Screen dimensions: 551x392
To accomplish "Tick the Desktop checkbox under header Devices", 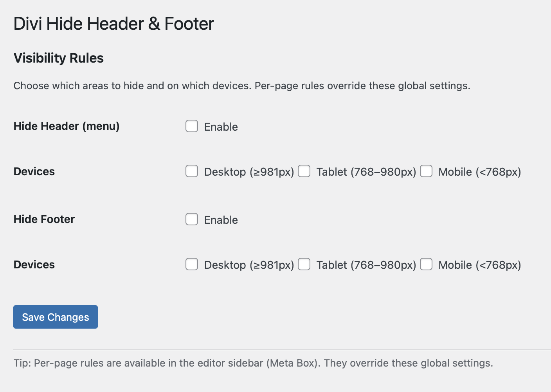I will point(192,171).
